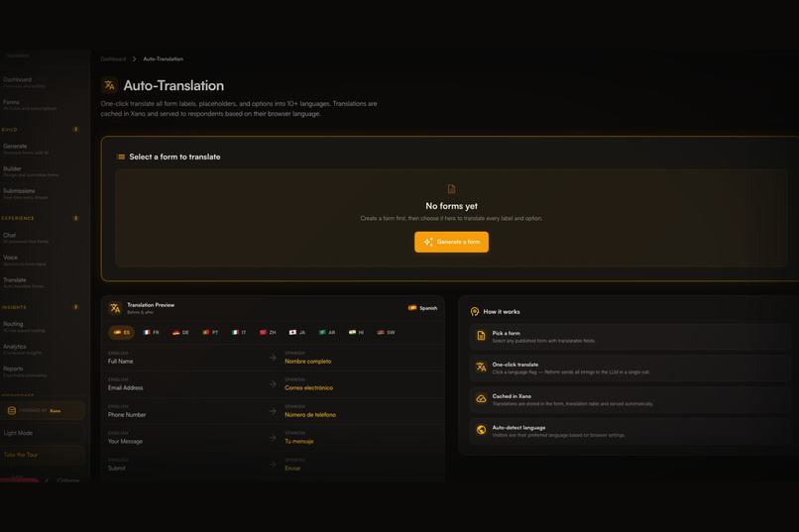The height and width of the screenshot is (532, 799).
Task: Select the PT Portuguese language tab
Action: tap(210, 333)
